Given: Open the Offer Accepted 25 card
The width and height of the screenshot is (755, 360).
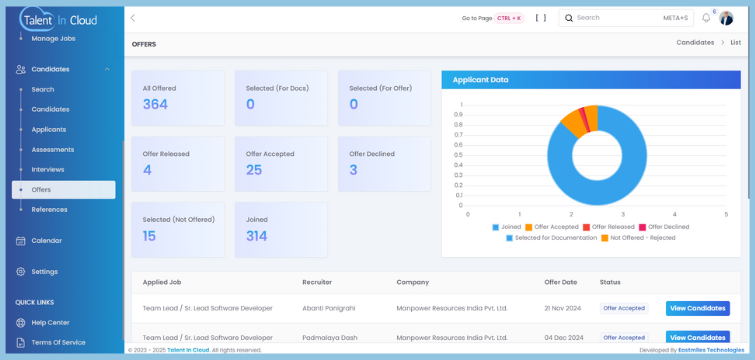Looking at the screenshot, I should [x=281, y=164].
